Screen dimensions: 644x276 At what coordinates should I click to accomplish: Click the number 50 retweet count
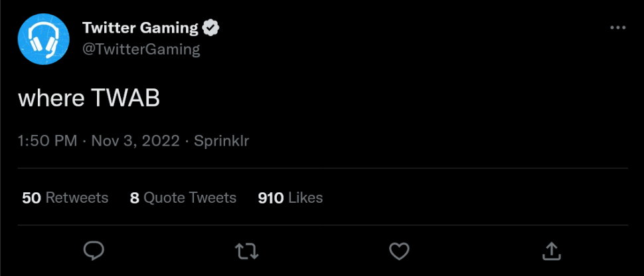pyautogui.click(x=31, y=198)
